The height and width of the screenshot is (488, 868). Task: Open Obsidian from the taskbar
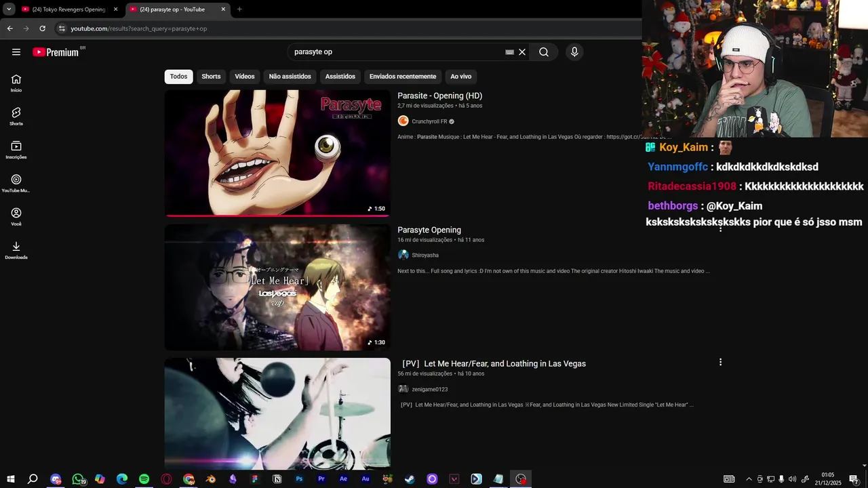(233, 479)
